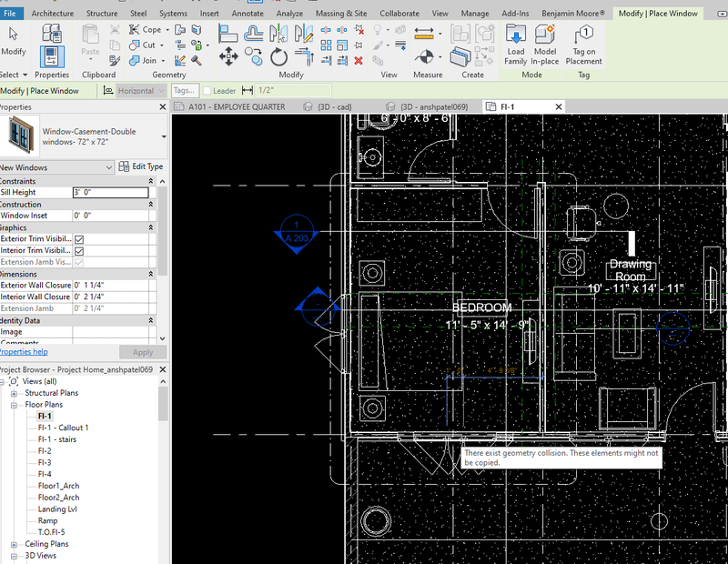
Task: Enable Tag on Placement
Action: pyautogui.click(x=583, y=42)
